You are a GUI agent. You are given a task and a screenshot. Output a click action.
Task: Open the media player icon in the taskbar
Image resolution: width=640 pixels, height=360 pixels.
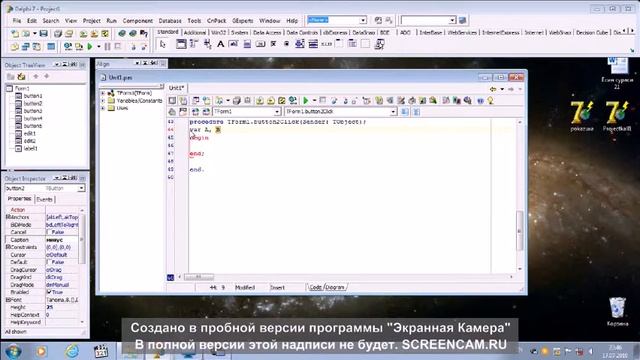[41, 351]
